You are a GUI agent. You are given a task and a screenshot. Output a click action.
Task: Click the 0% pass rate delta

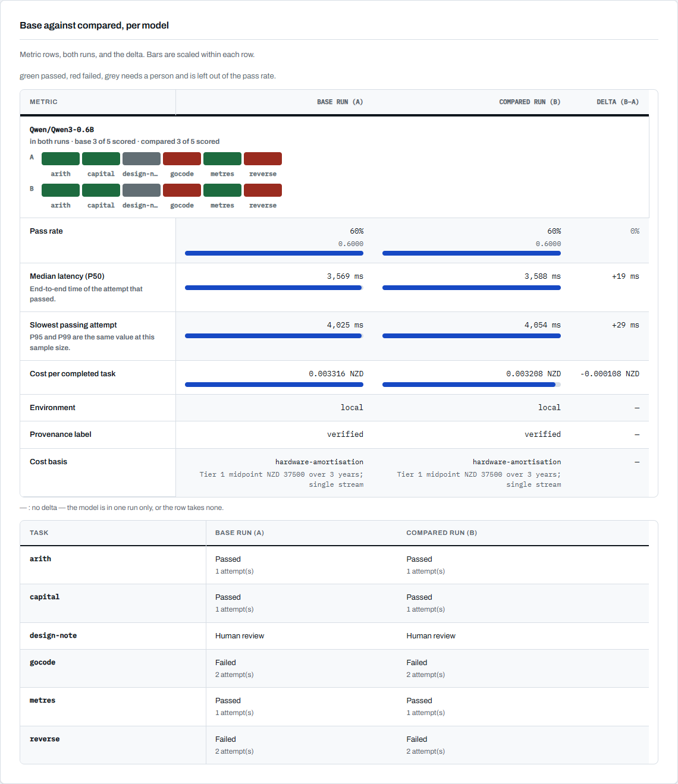[x=635, y=231]
